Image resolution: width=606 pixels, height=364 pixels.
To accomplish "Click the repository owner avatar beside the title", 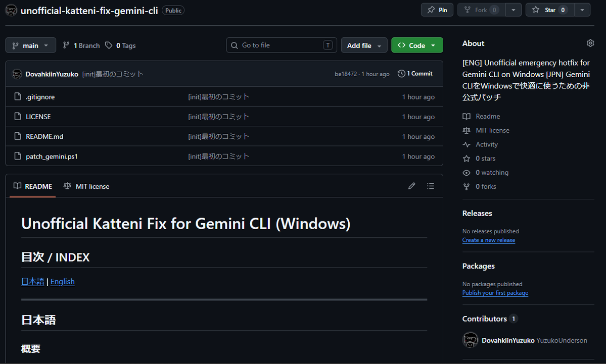I will 11,11.
